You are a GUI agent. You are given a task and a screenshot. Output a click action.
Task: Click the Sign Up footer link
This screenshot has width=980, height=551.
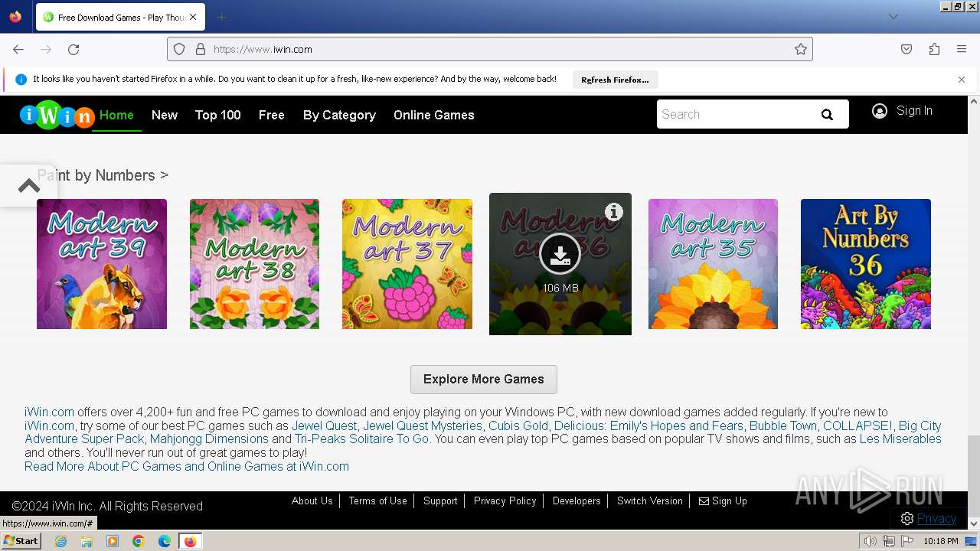pos(723,500)
